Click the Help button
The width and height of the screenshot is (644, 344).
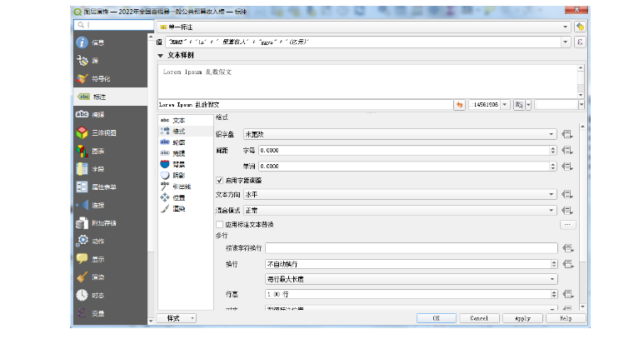pos(565,318)
